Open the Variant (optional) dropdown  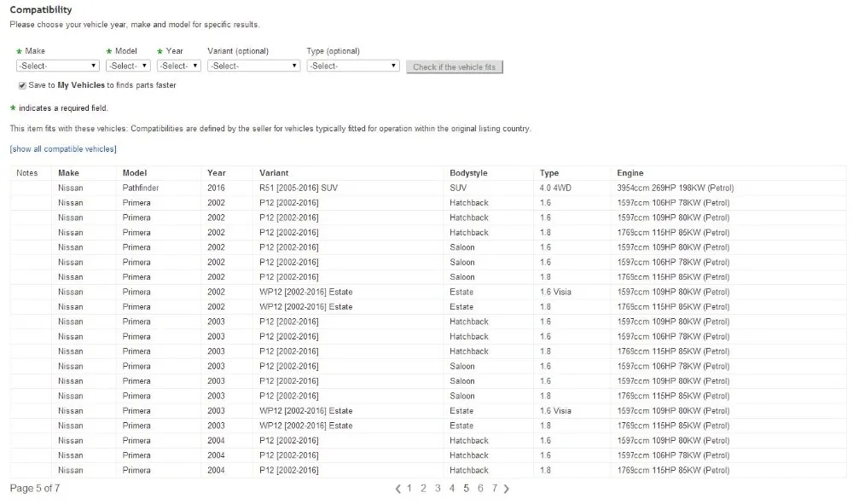tap(253, 66)
